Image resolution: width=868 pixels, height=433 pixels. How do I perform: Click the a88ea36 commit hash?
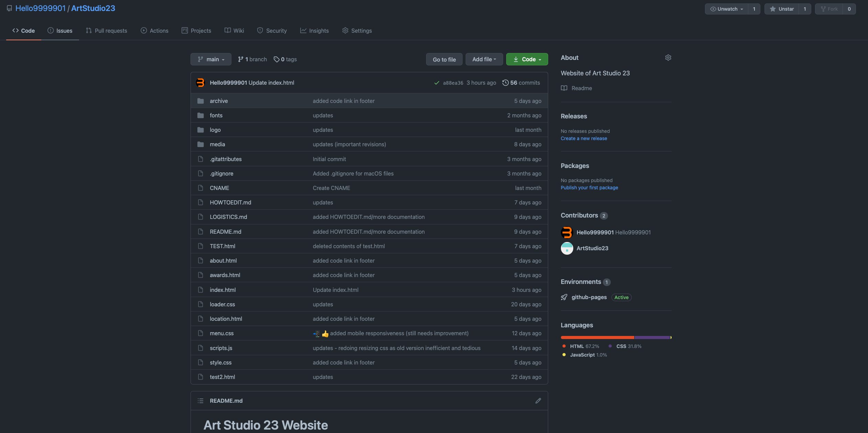click(453, 83)
